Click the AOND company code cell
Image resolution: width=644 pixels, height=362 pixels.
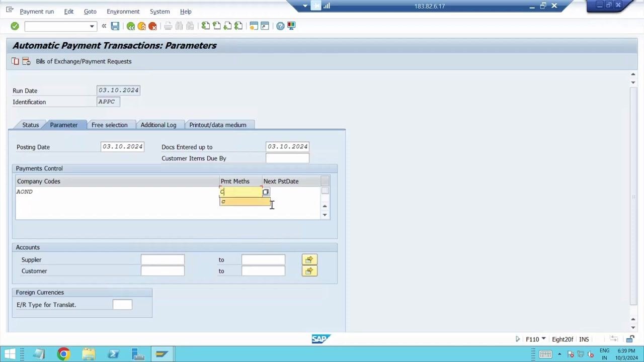[x=118, y=192]
